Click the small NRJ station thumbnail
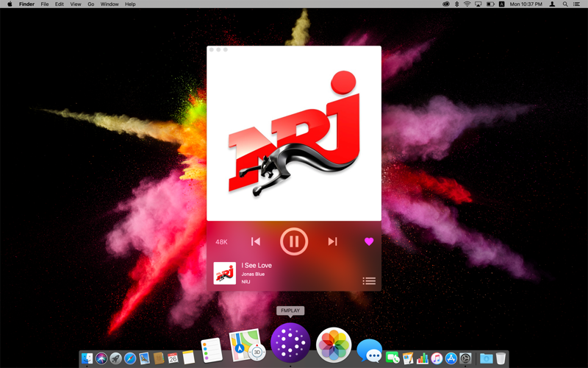Viewport: 588px width, 368px height. [225, 273]
